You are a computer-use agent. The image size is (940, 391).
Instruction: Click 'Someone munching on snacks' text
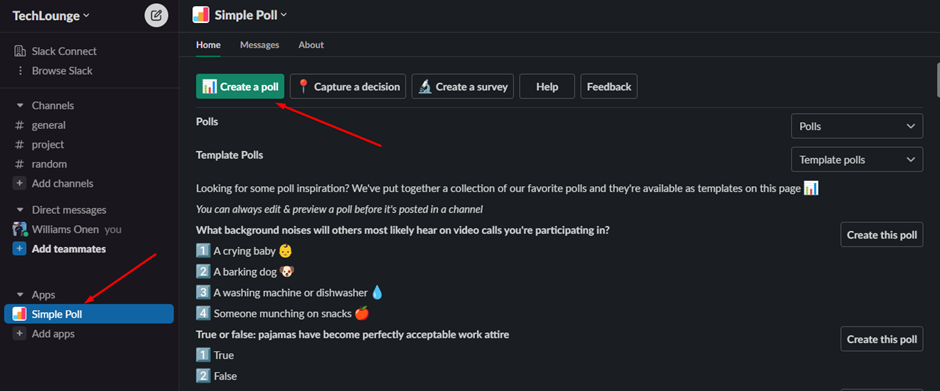[x=282, y=313]
